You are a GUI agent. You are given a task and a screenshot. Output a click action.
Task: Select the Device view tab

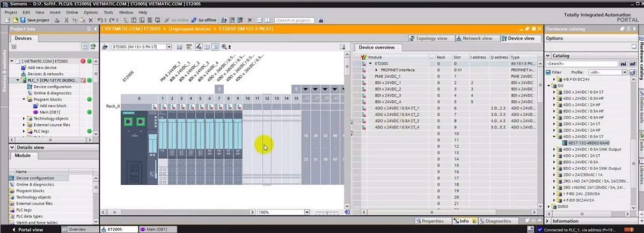(x=521, y=39)
